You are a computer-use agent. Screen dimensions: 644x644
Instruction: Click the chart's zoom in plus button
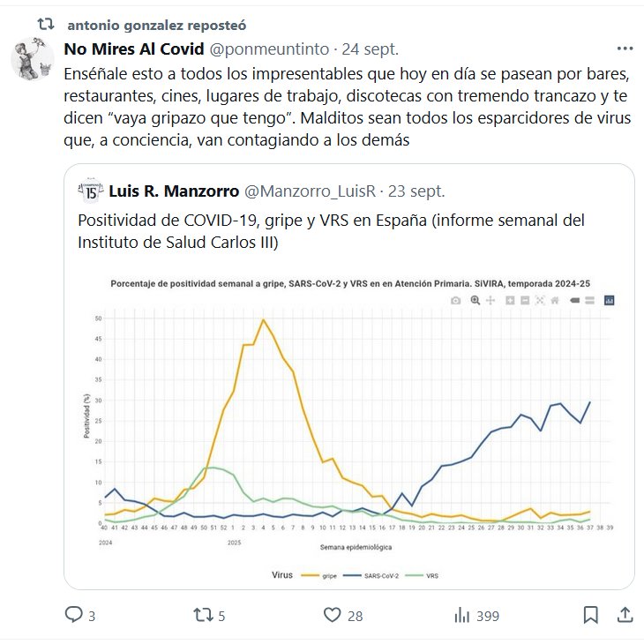tap(511, 301)
